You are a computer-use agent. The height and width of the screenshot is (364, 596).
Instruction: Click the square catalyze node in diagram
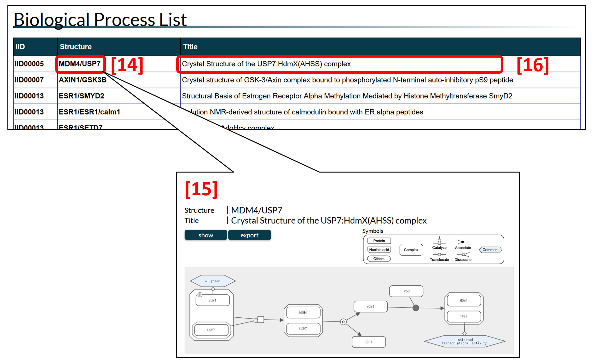tap(261, 320)
